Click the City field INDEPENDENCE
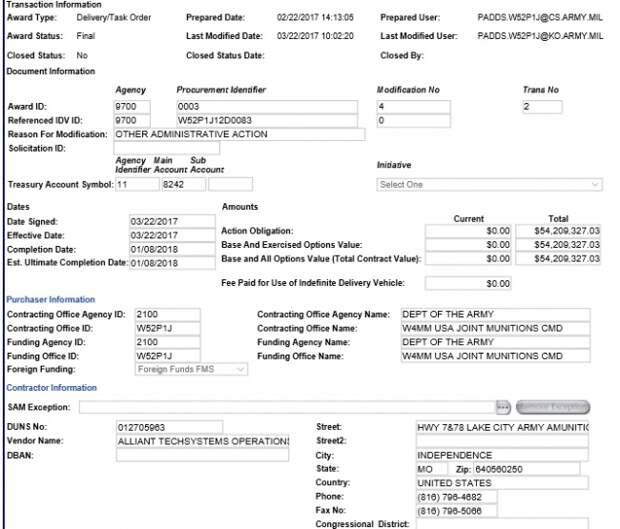The height and width of the screenshot is (529, 620). (502, 455)
